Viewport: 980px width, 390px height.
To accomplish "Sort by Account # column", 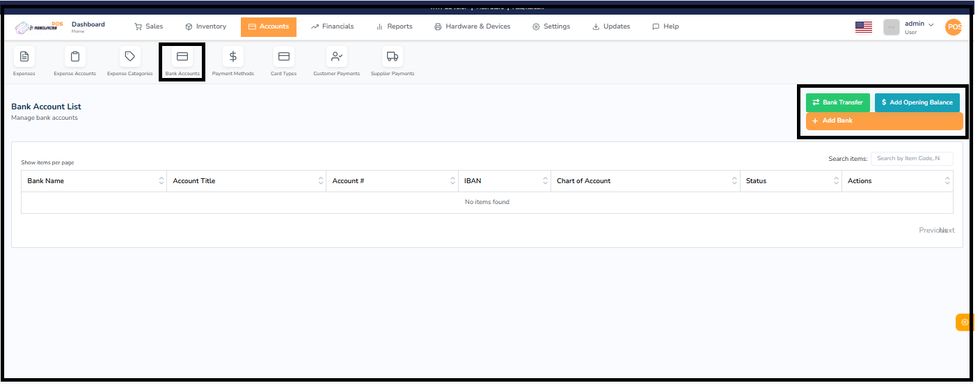I will (393, 181).
